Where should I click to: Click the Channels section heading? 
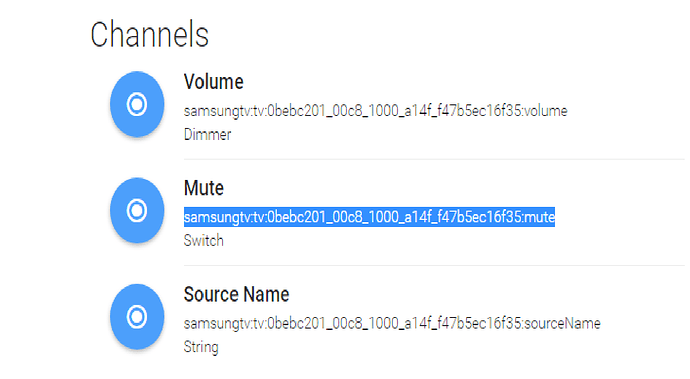[150, 34]
